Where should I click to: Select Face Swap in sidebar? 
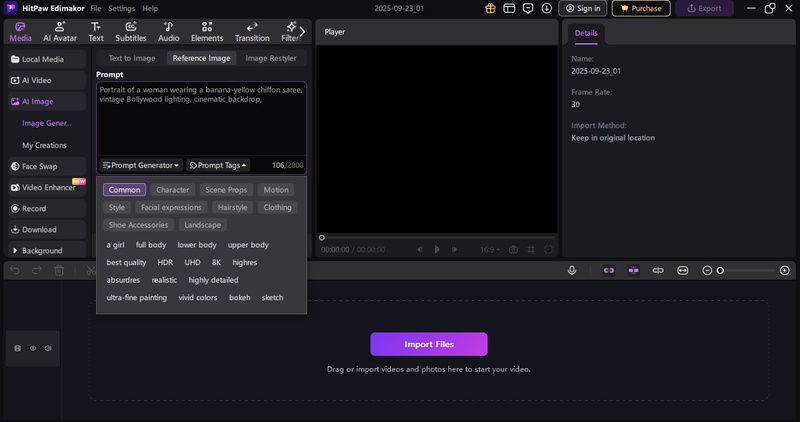(x=47, y=166)
